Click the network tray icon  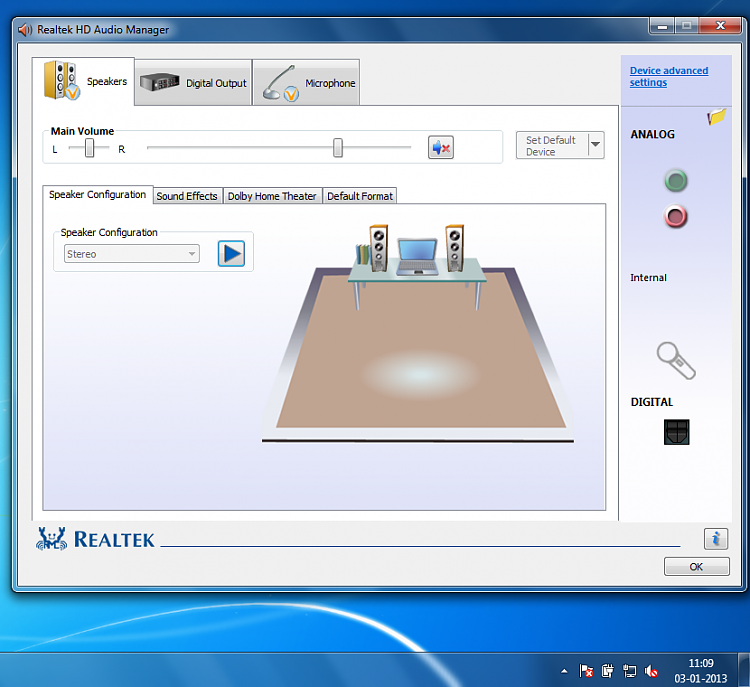(x=629, y=671)
